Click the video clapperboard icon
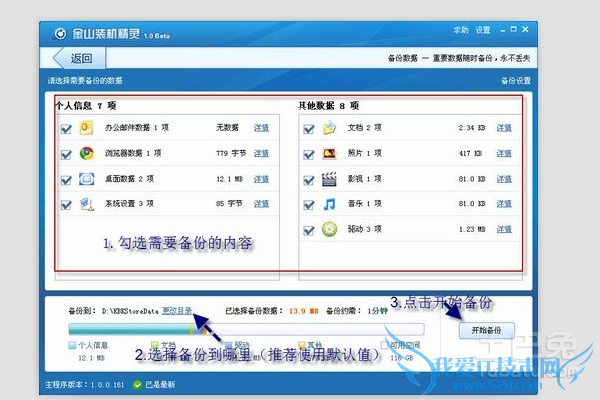Image resolution: width=600 pixels, height=400 pixels. tap(329, 179)
